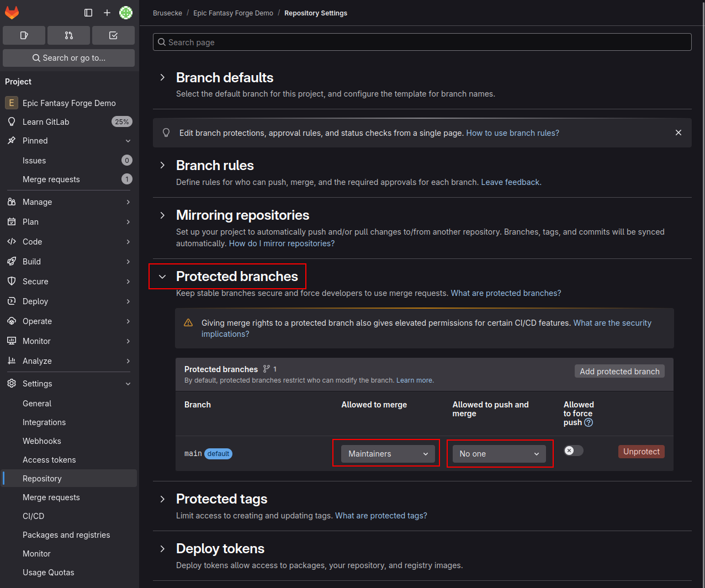Image resolution: width=705 pixels, height=588 pixels.
Task: Open the user avatar menu
Action: click(x=126, y=13)
